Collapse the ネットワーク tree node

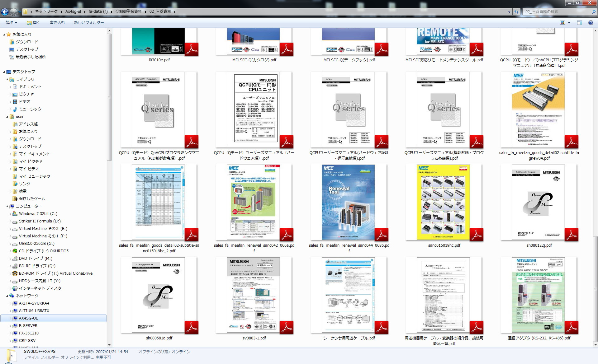point(7,296)
